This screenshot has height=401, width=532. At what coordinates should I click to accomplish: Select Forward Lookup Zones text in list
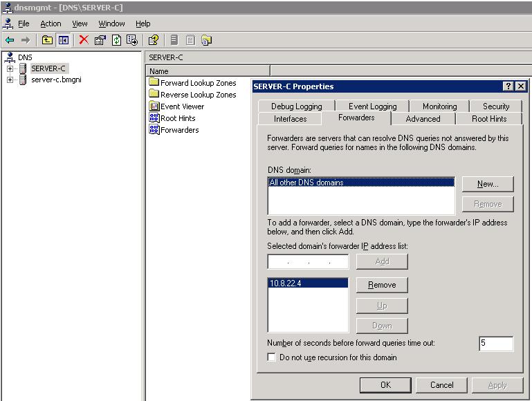(x=199, y=83)
